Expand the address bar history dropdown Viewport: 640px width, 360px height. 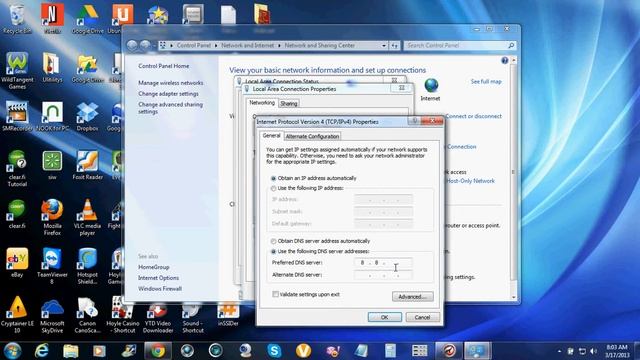[x=384, y=46]
